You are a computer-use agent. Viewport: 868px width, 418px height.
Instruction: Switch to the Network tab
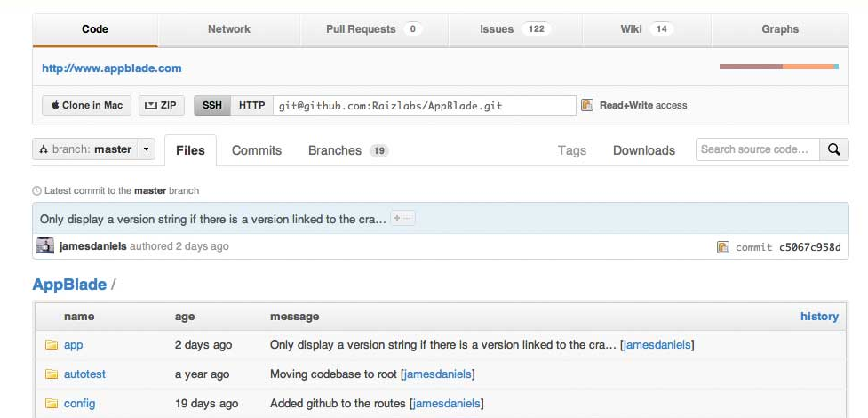point(229,29)
